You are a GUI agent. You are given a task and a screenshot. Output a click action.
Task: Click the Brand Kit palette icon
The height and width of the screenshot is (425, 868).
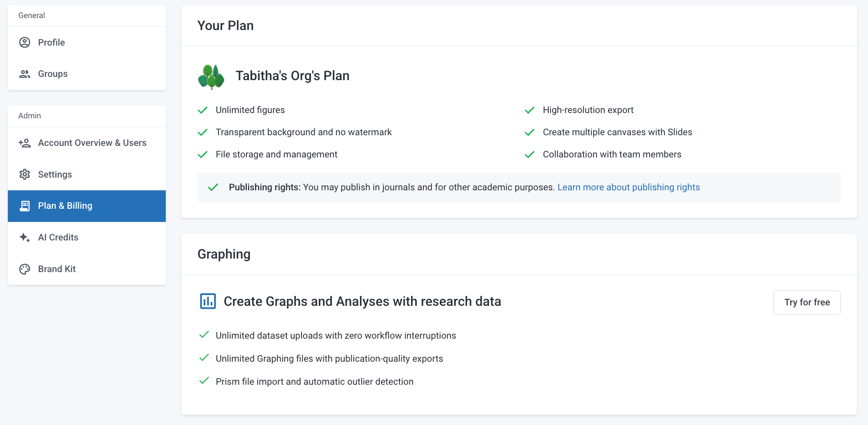click(x=25, y=269)
